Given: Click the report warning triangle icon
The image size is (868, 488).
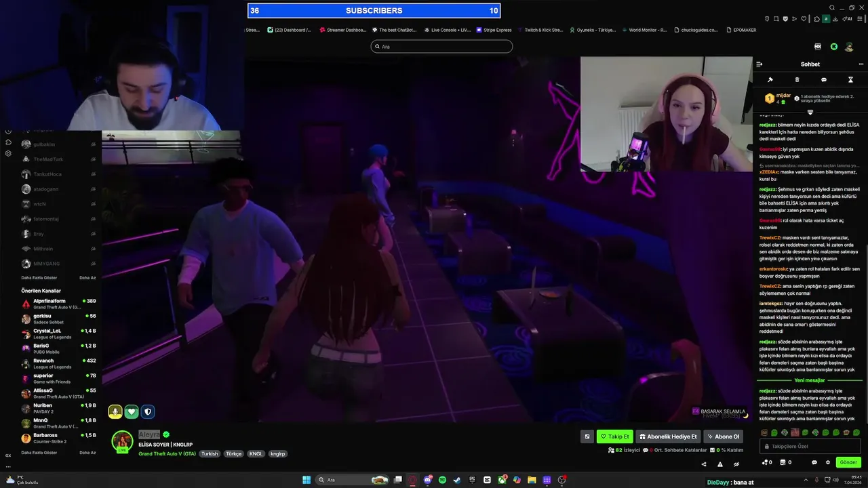Looking at the screenshot, I should pos(719,464).
